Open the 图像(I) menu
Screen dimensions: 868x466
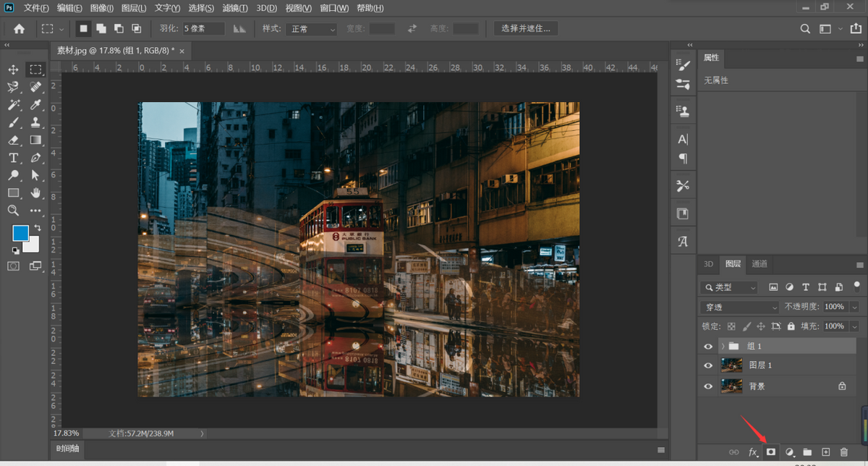[x=102, y=8]
